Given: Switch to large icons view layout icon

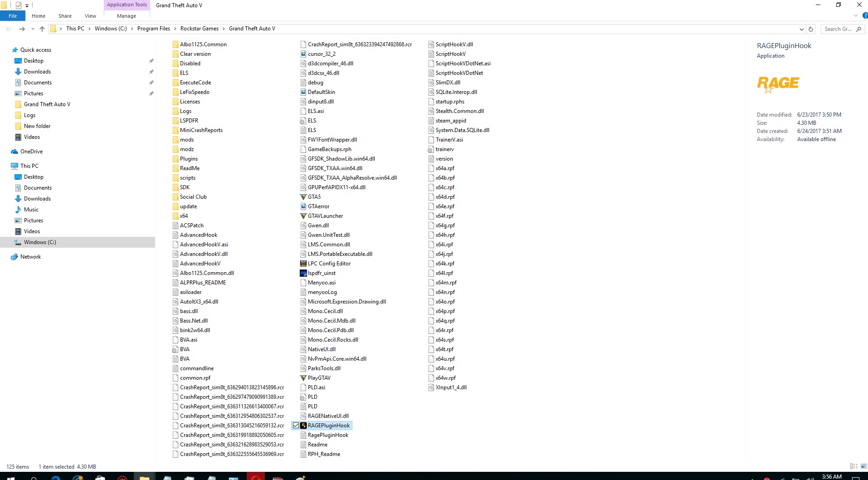Looking at the screenshot, I should coord(863,466).
